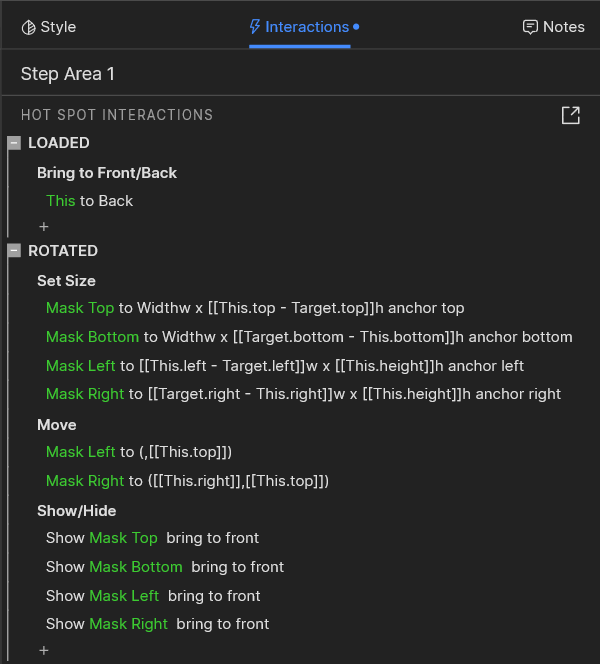Edit Show Mask Top bring to front

pos(152,538)
